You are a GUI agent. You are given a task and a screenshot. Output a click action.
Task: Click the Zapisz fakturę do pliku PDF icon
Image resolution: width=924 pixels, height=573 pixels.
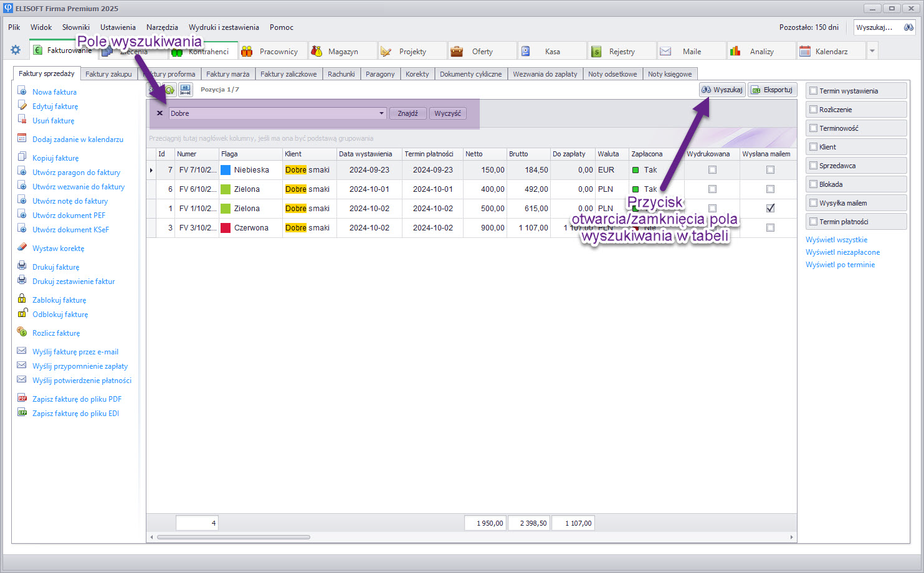[x=22, y=398]
